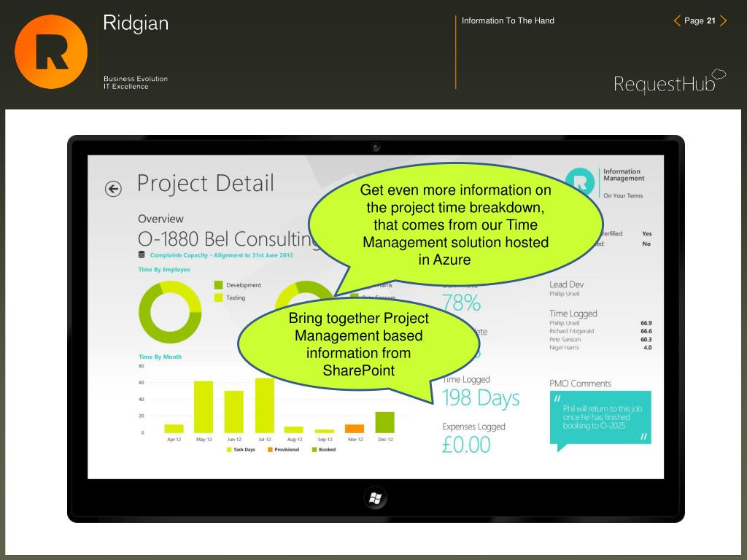The height and width of the screenshot is (560, 747).
Task: Click the 'Time By Employee' heading
Action: click(x=164, y=270)
